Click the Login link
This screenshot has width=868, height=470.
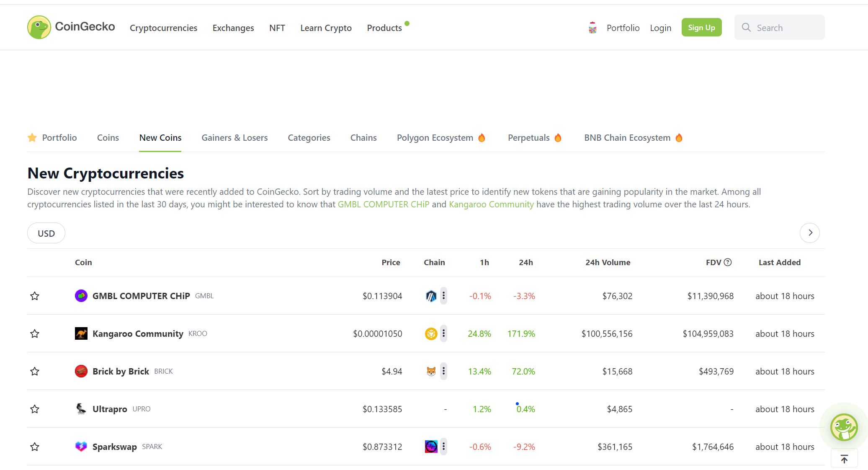point(661,28)
